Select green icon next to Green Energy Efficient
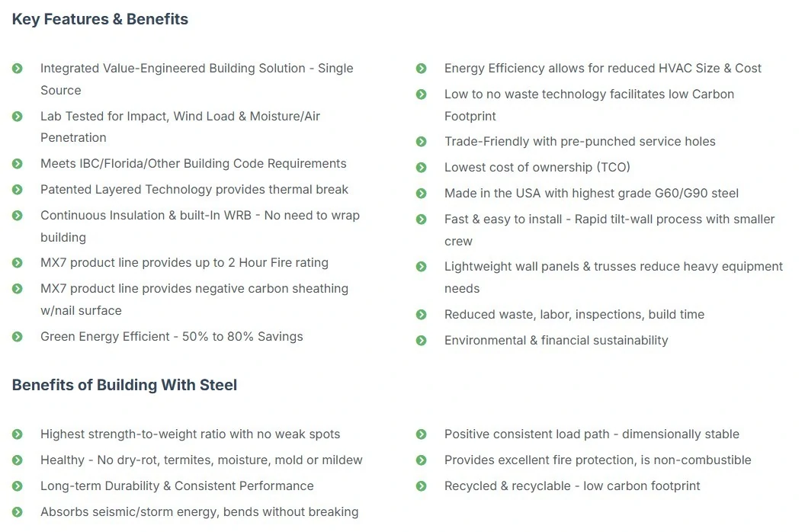The image size is (805, 532). point(18,337)
